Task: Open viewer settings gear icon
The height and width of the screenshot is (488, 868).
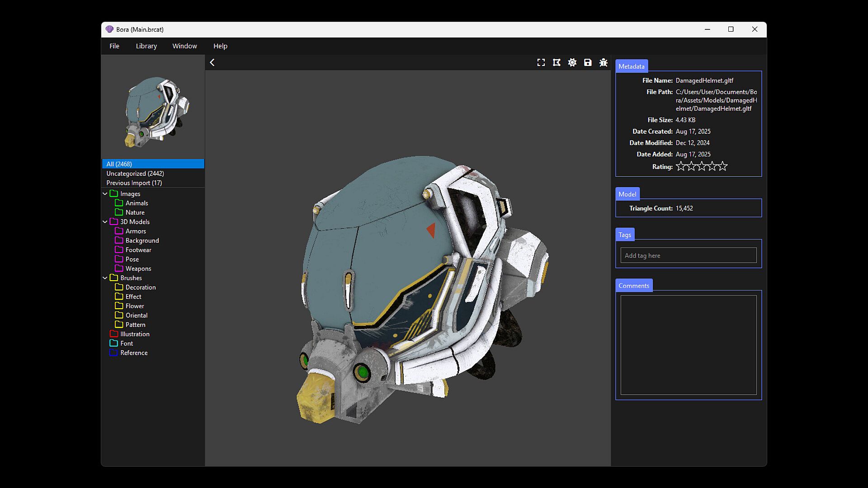Action: click(572, 63)
